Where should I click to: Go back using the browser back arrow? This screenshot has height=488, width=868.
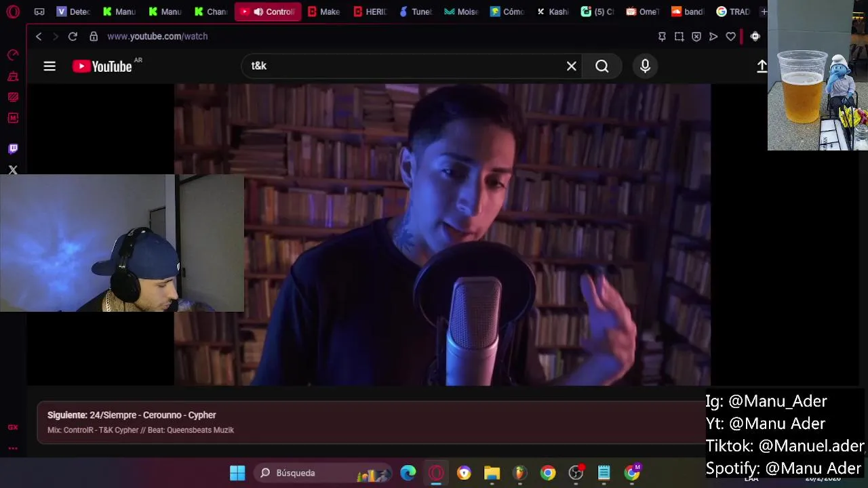[x=39, y=37]
